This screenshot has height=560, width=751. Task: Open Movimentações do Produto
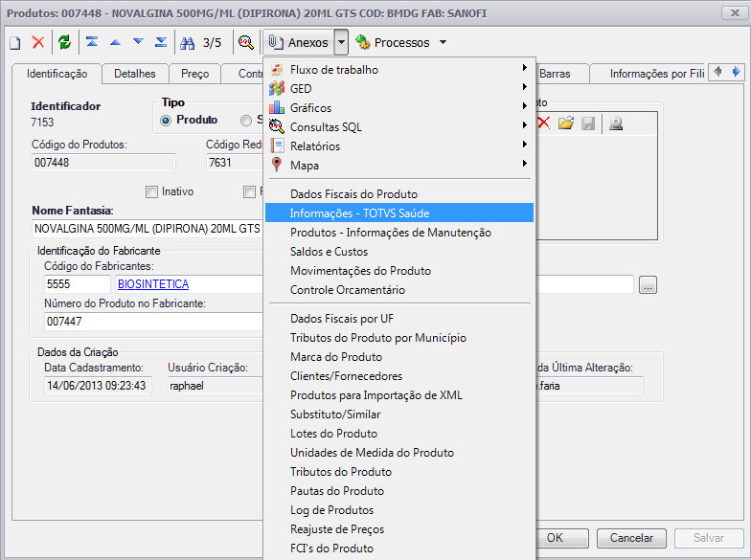[398, 270]
